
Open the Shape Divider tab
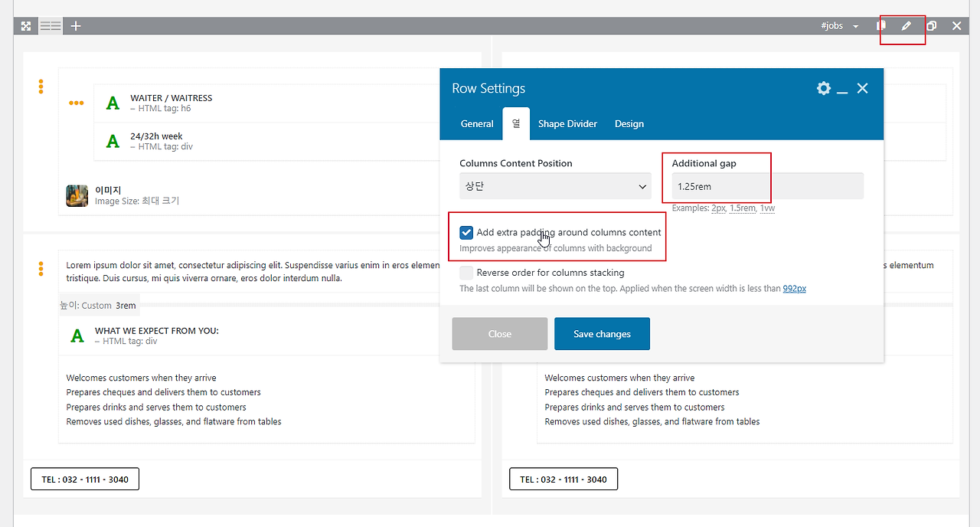[567, 124]
